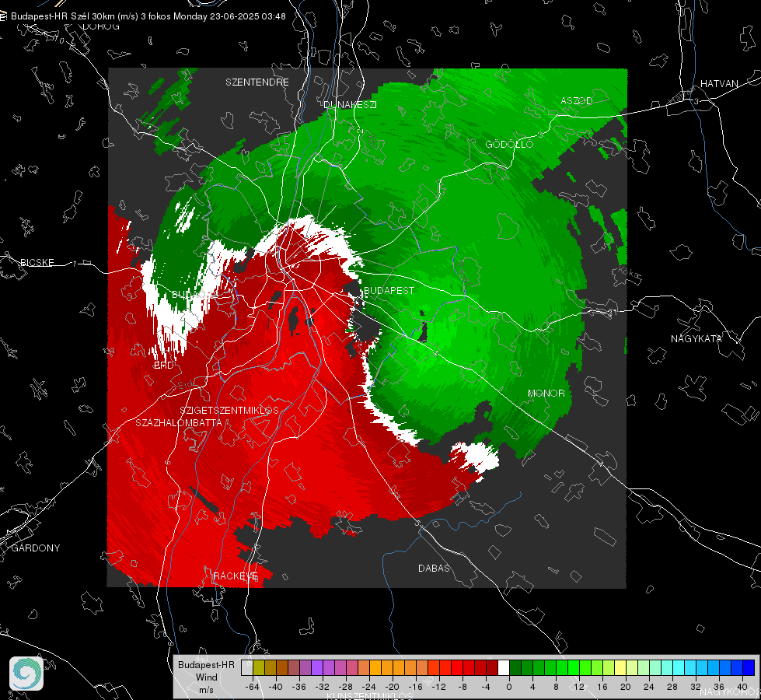Click the 16 value on the legend scale
Image resolution: width=761 pixels, height=700 pixels.
pyautogui.click(x=602, y=687)
